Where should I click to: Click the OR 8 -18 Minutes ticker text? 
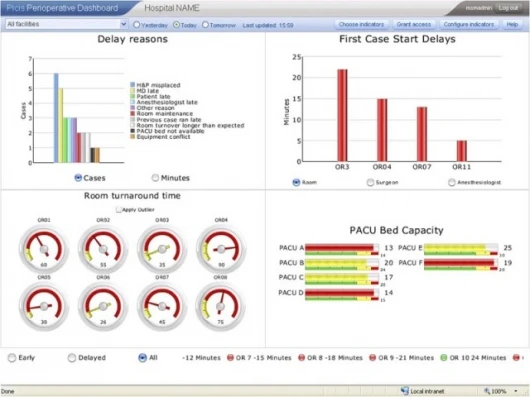click(x=335, y=357)
